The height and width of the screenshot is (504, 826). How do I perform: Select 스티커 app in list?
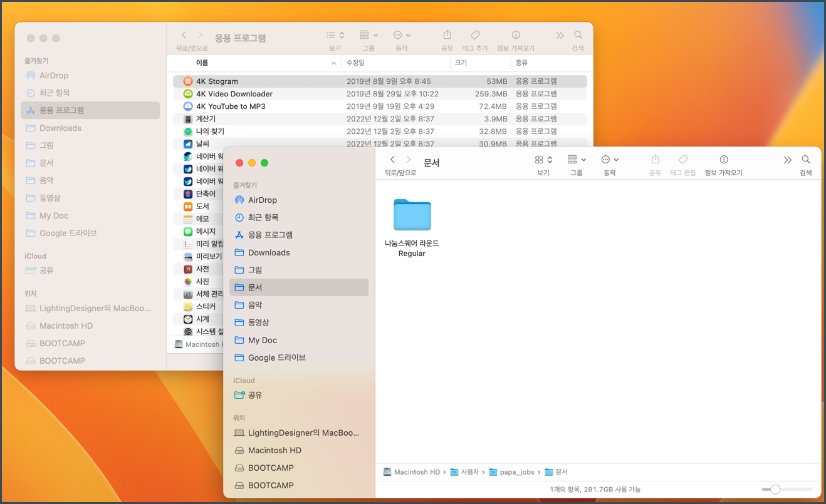[x=198, y=307]
